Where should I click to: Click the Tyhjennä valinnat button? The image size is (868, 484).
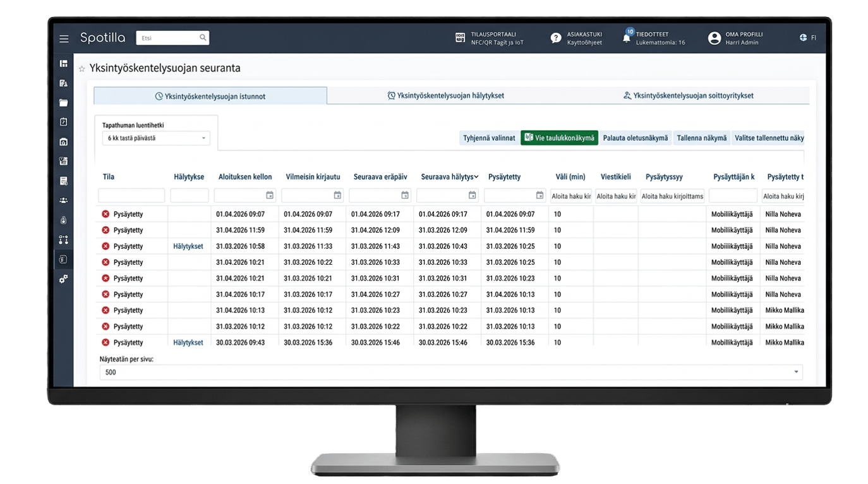(x=489, y=138)
